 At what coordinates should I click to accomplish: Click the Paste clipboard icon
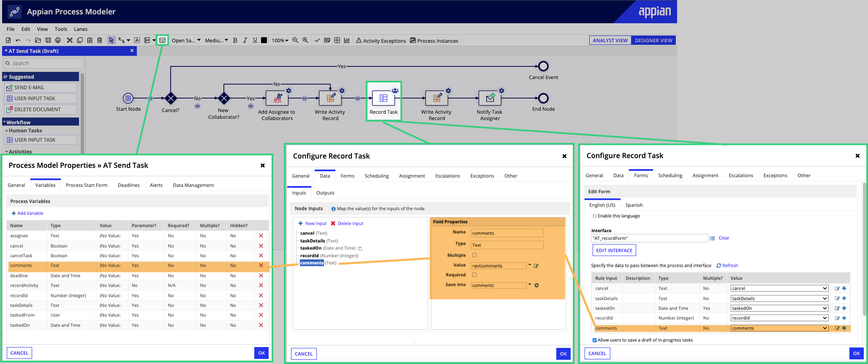pyautogui.click(x=90, y=40)
